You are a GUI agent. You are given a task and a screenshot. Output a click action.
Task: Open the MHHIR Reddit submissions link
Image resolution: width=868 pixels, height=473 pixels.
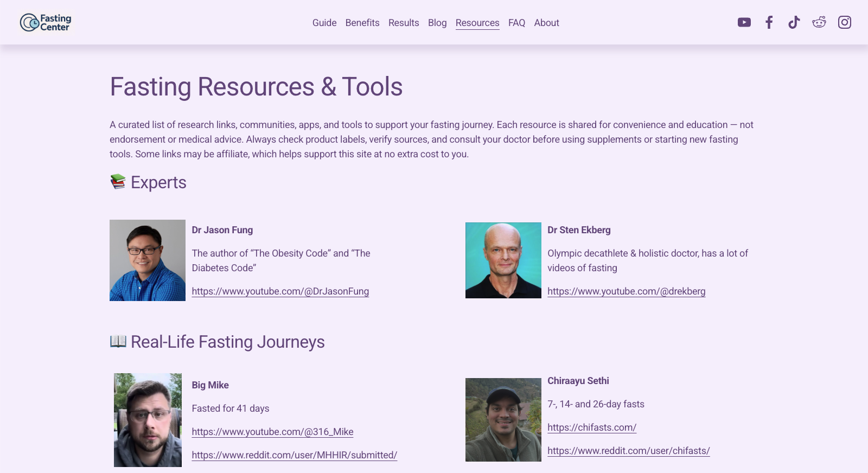click(295, 455)
